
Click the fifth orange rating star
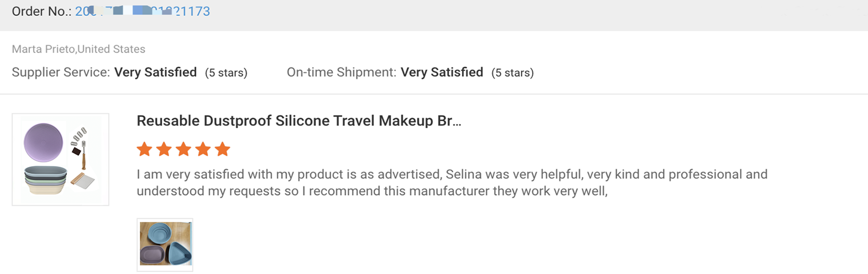(223, 149)
